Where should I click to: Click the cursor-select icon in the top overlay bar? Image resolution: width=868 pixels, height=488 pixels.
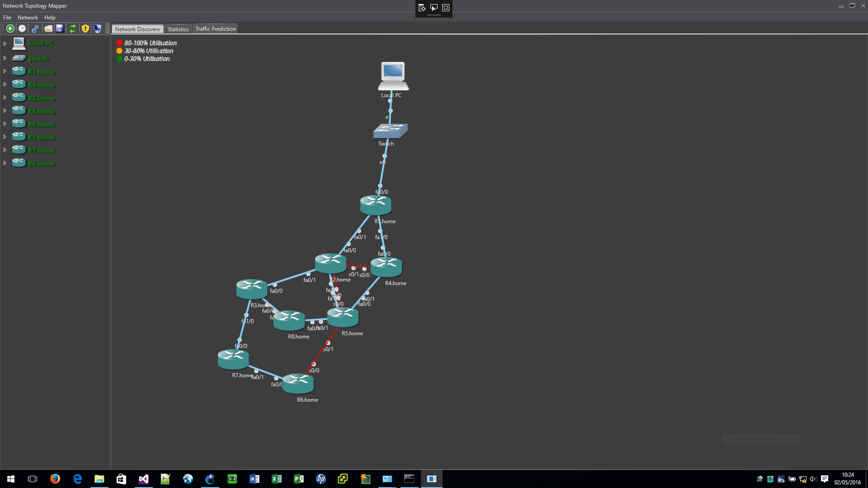click(434, 8)
